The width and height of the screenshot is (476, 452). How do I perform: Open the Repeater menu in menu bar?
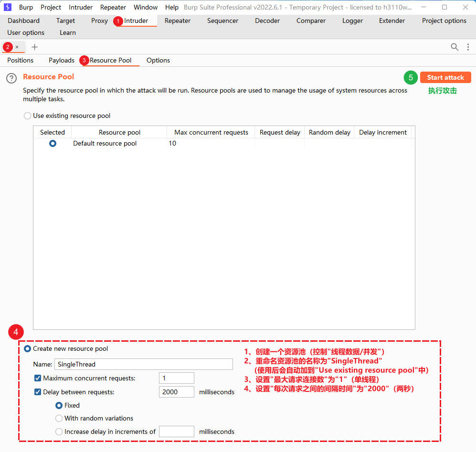(113, 7)
